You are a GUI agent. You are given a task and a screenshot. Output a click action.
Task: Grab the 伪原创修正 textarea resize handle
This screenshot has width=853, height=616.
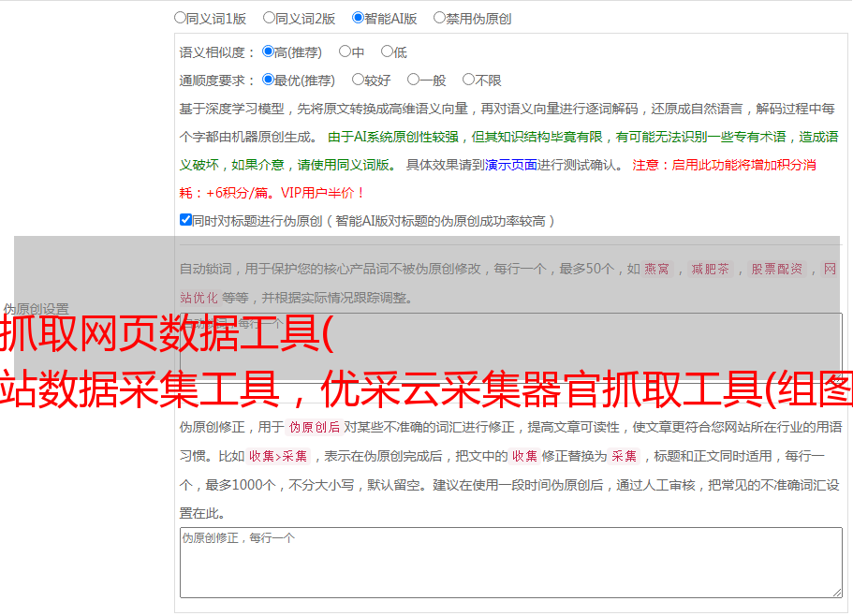point(837,593)
